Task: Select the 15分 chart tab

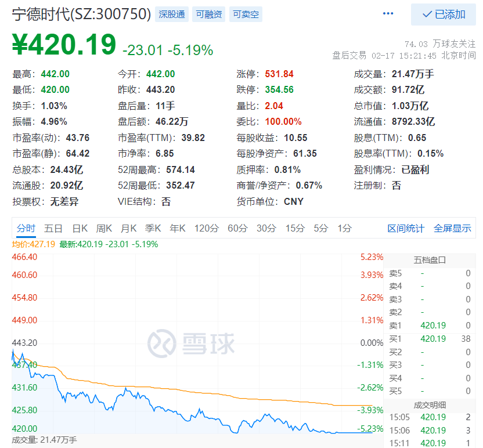Action: tap(295, 229)
